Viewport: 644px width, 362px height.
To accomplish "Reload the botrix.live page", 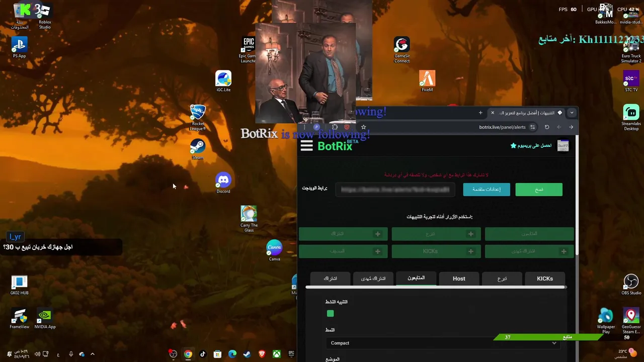I will 547,127.
